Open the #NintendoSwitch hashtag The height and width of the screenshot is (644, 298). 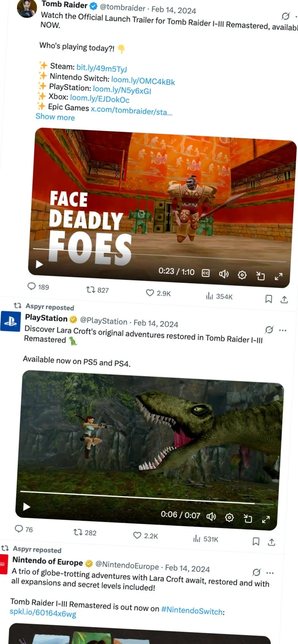(192, 610)
